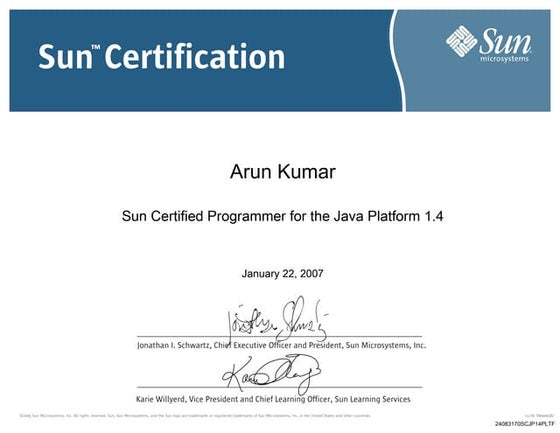Click the date "January 22, 2007"

(x=282, y=274)
